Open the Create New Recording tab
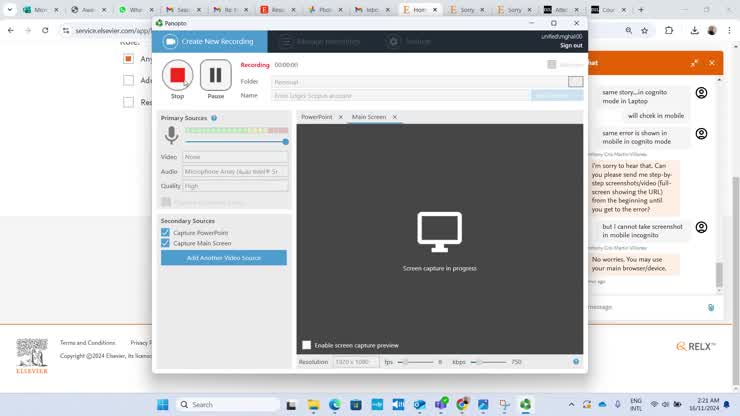Viewport: 740px width, 416px height. [210, 42]
